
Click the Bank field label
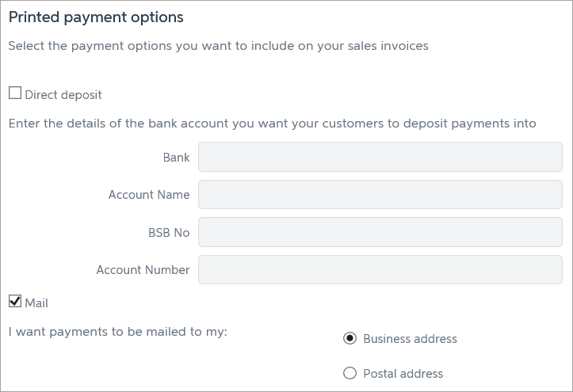176,158
